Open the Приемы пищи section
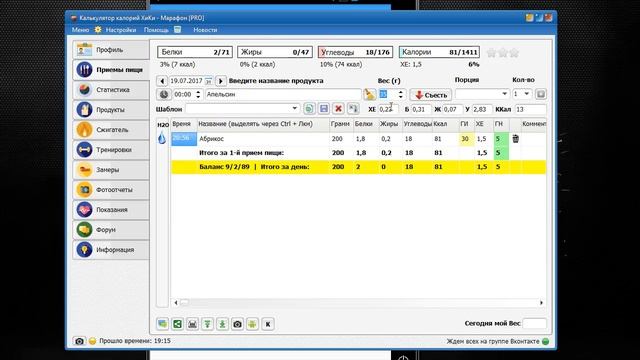This screenshot has width=640, height=360. coord(111,70)
